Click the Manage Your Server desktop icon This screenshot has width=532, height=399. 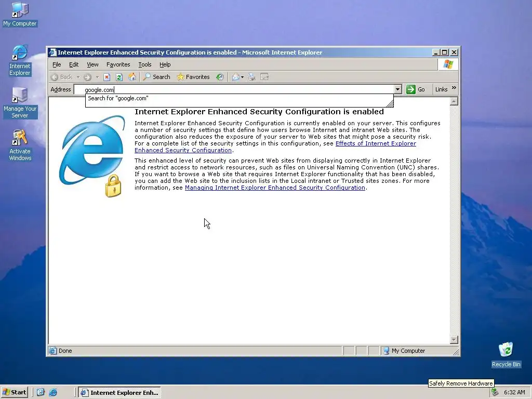(20, 103)
